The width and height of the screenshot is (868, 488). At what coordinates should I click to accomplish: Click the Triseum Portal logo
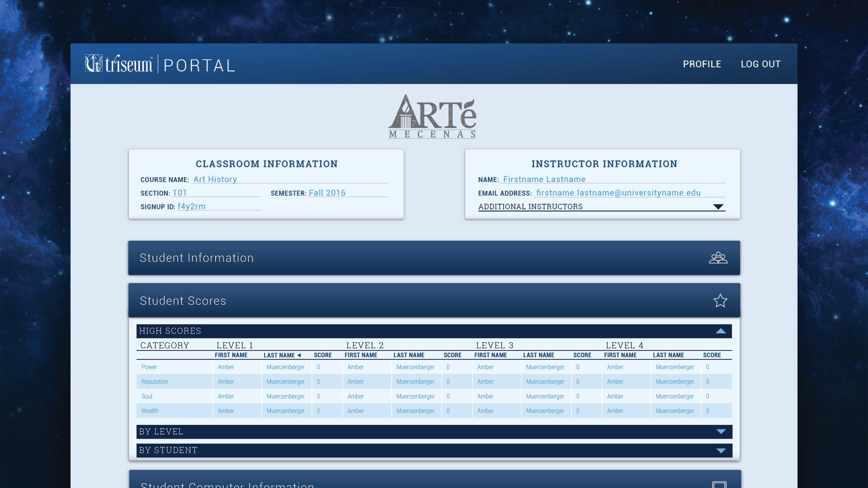(x=160, y=64)
